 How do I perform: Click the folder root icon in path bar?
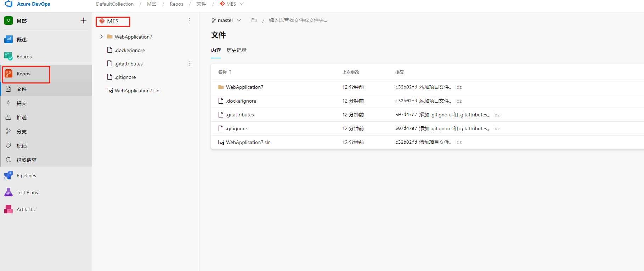[254, 21]
